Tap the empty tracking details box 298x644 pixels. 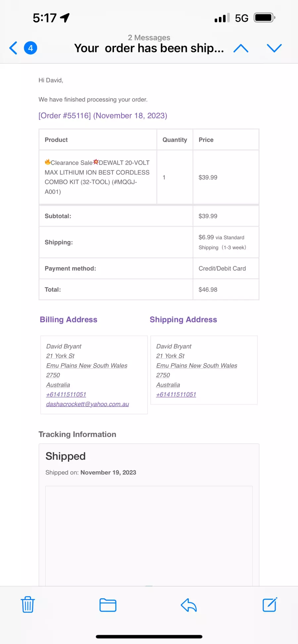[149, 536]
